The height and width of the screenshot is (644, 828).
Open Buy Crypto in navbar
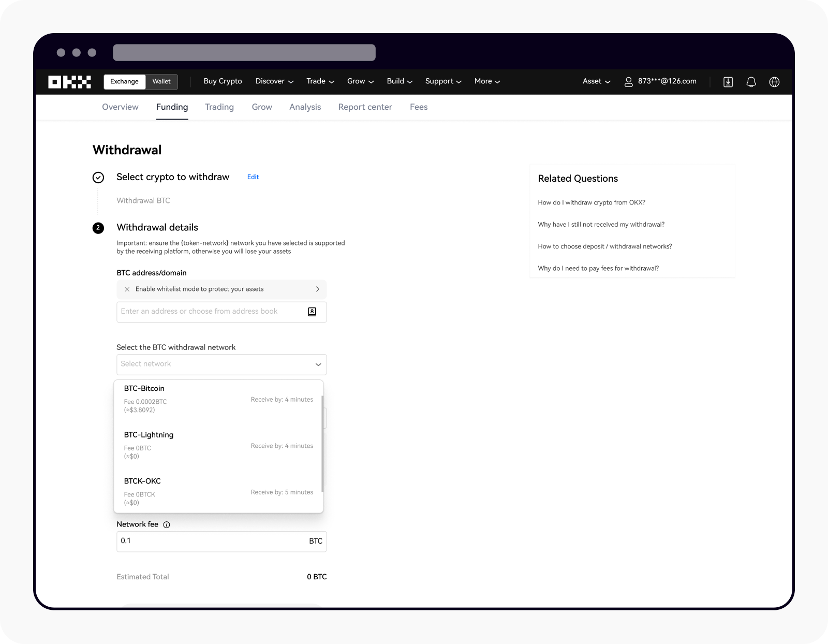point(223,81)
